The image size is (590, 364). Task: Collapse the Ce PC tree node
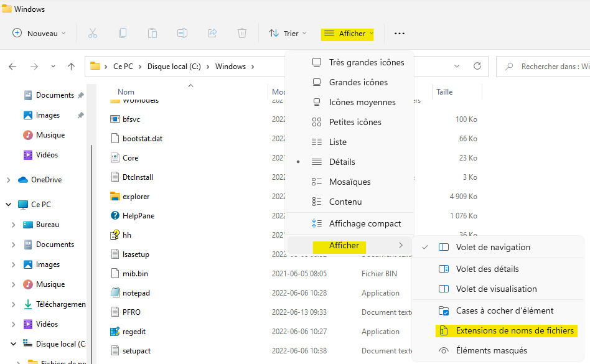(8, 205)
